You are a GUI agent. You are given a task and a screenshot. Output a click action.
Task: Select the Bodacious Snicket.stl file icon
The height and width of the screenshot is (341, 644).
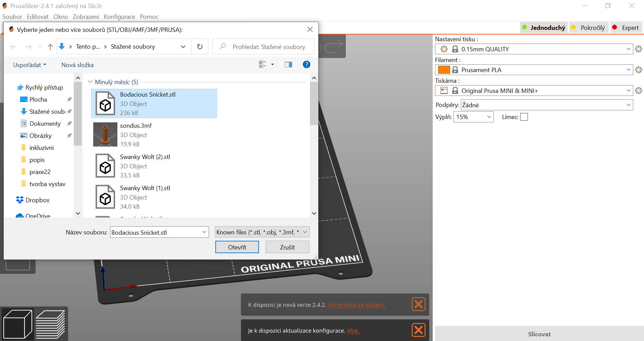point(105,104)
